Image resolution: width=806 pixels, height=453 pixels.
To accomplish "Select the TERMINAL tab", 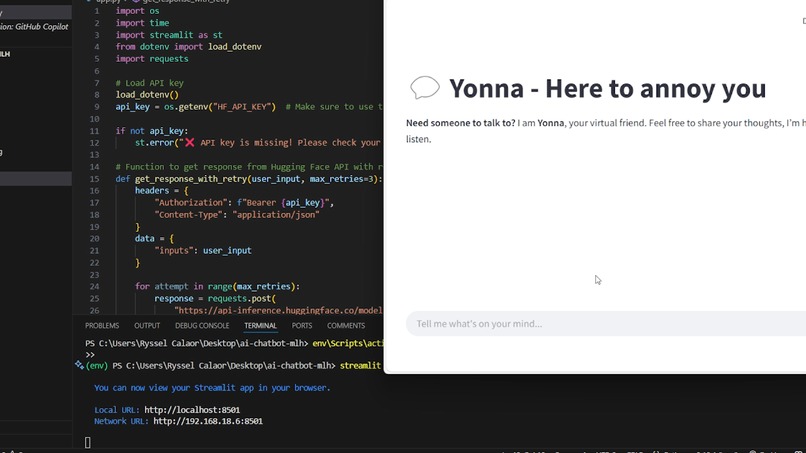I will [x=260, y=325].
